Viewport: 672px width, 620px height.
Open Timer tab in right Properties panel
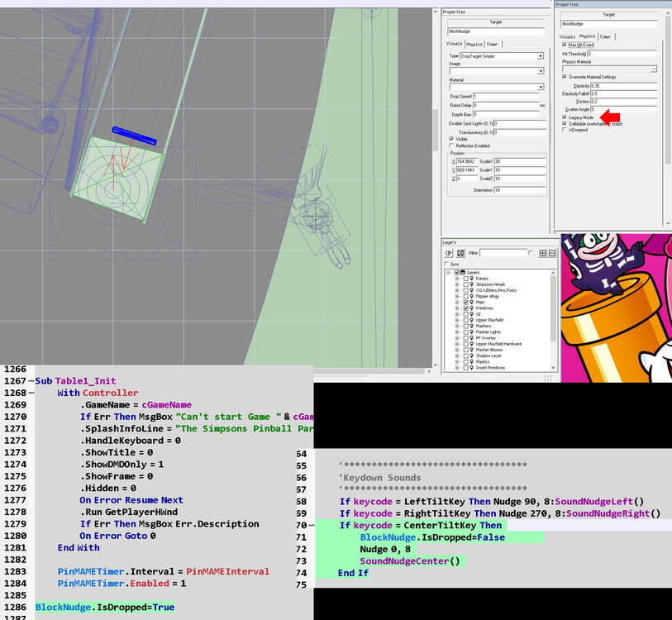(x=605, y=37)
